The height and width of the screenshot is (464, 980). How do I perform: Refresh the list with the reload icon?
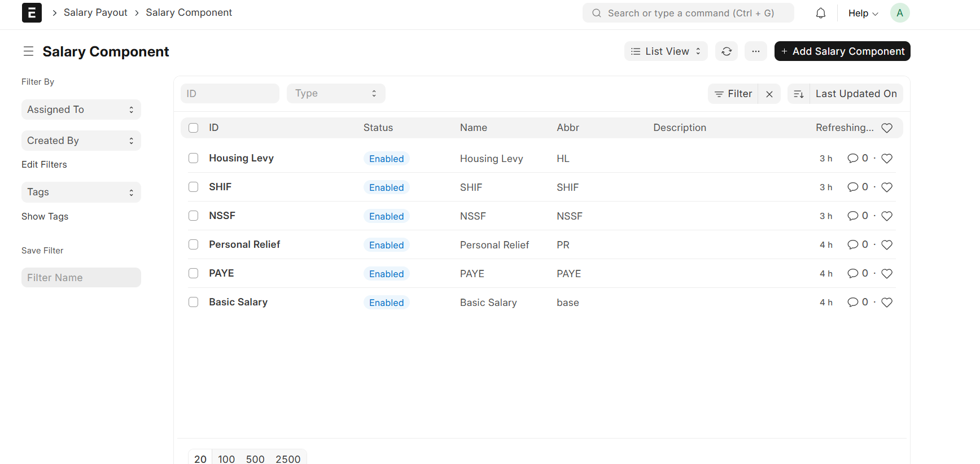tap(727, 51)
